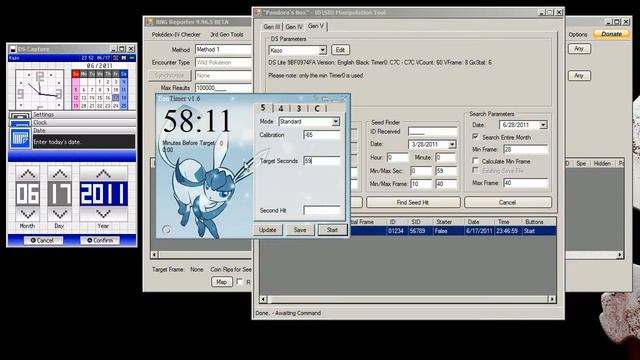Select result row with ID 01234
Screen dimensions: 640x360
coord(408,231)
